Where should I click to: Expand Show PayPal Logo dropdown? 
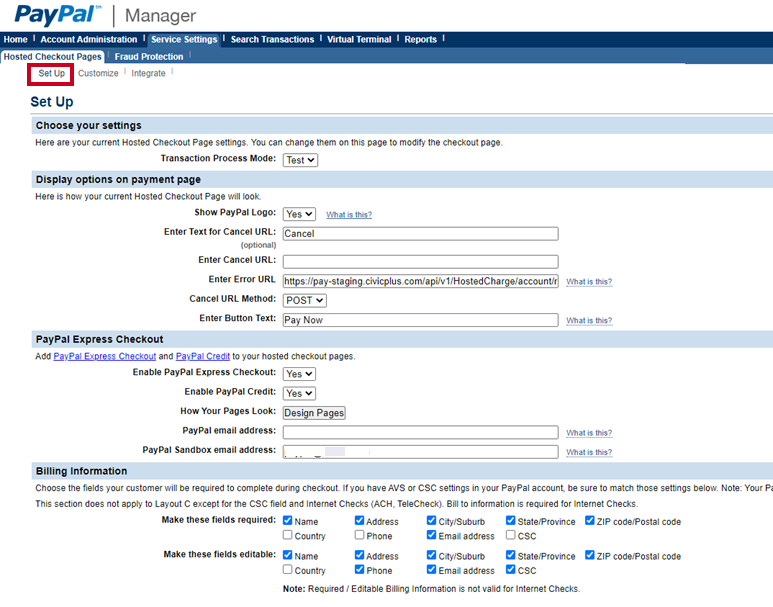[x=299, y=214]
